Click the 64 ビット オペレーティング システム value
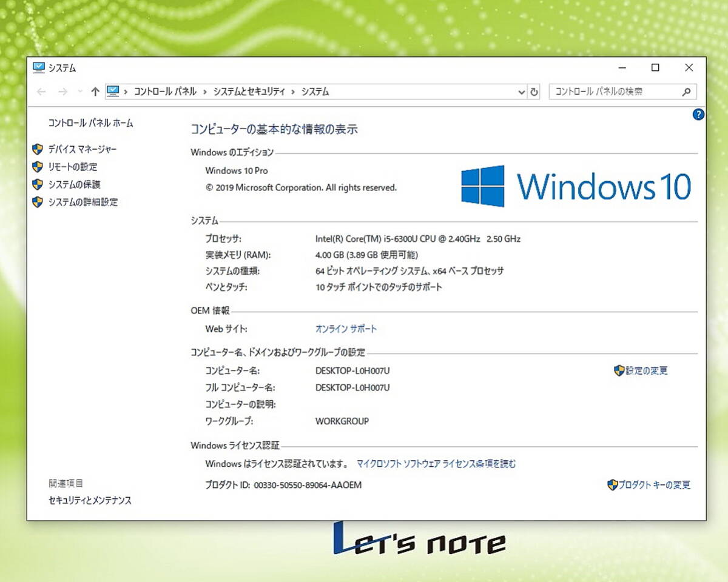The image size is (728, 582). (x=409, y=271)
